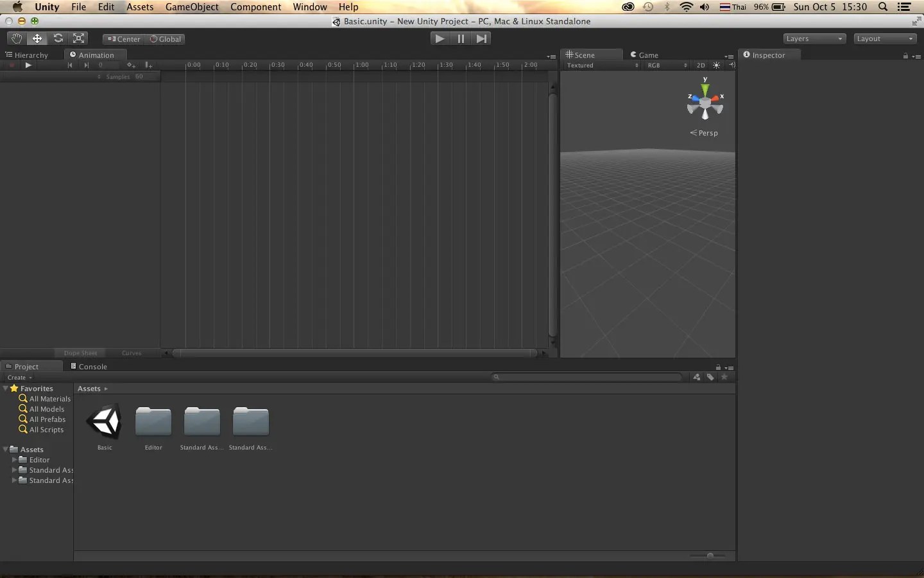The width and height of the screenshot is (924, 578).
Task: Open the Standard Assets folder thumbnail
Action: [201, 421]
